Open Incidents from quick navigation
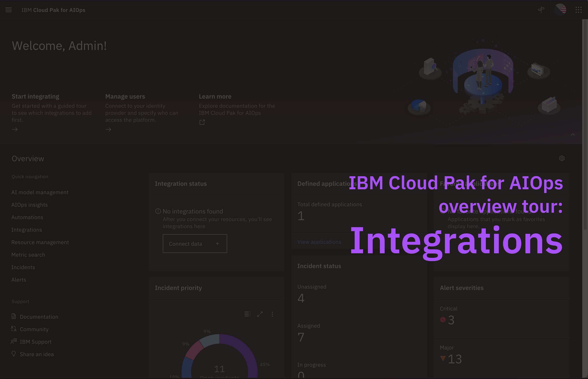588x379 pixels. coord(23,267)
